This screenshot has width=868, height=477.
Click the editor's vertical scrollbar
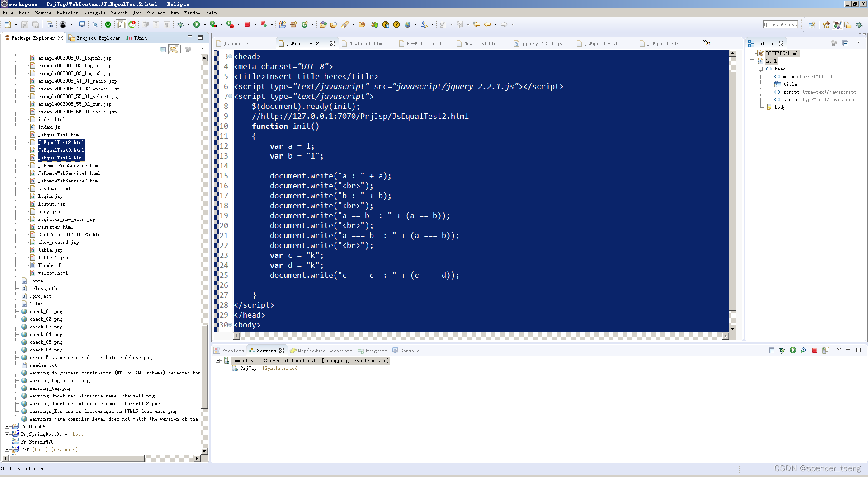732,181
